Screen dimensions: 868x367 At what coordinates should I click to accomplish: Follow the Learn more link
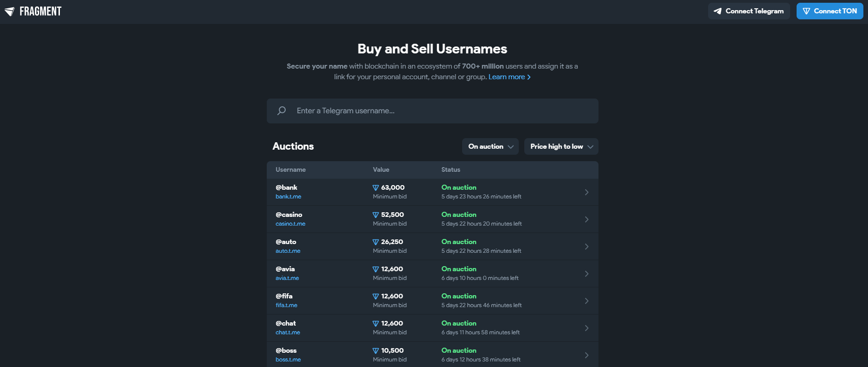click(x=509, y=77)
